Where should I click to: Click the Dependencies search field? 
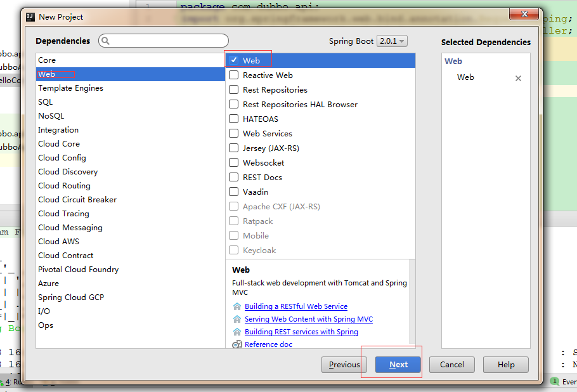[x=164, y=41]
